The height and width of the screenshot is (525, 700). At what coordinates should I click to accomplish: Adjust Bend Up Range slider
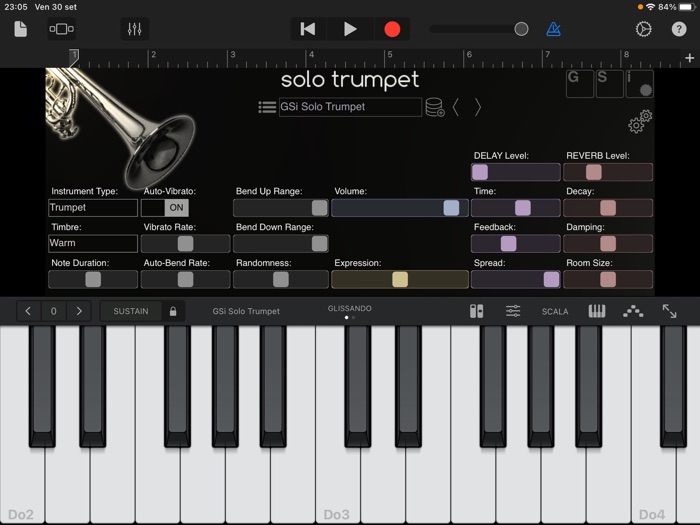coord(281,208)
